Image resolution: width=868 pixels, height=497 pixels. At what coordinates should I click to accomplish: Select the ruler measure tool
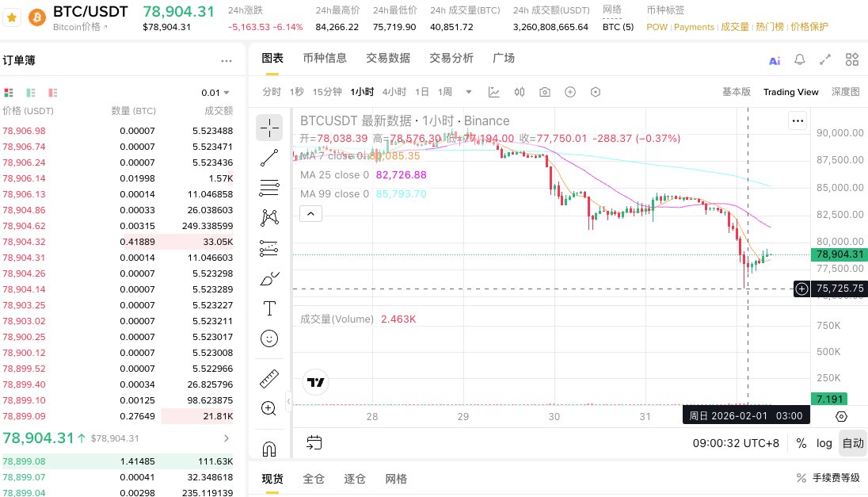pos(269,379)
